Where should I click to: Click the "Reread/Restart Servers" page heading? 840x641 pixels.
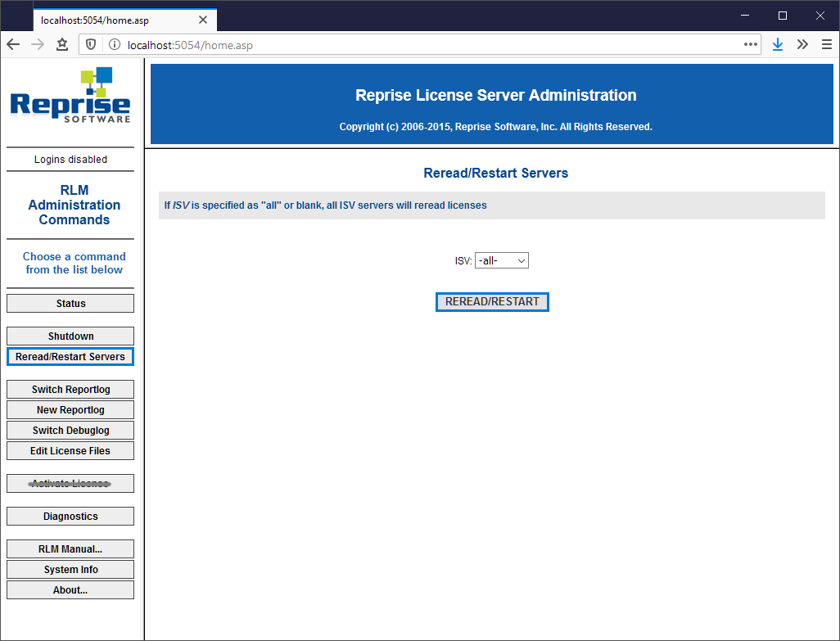pyautogui.click(x=495, y=173)
